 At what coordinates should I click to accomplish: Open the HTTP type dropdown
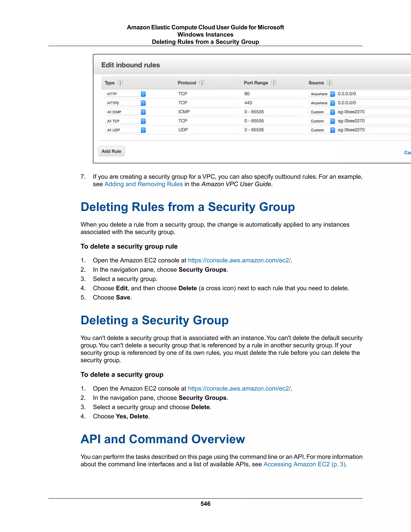[x=143, y=94]
